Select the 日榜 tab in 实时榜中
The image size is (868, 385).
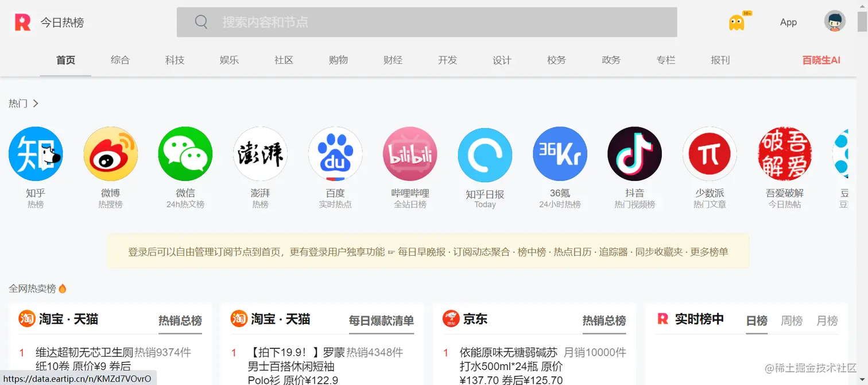757,321
